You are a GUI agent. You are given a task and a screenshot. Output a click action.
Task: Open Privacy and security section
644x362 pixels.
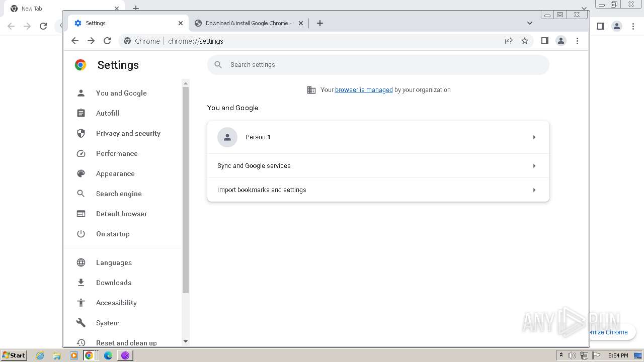coord(128,133)
